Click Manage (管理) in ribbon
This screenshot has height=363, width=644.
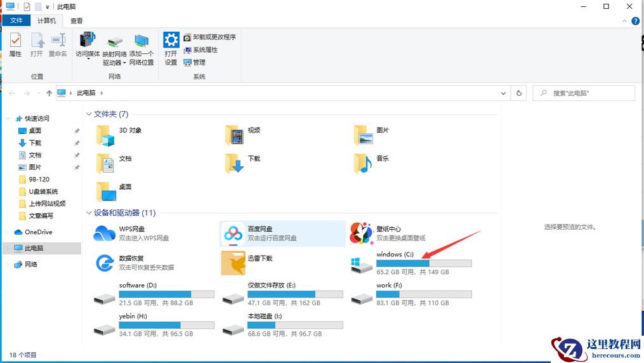coord(194,62)
